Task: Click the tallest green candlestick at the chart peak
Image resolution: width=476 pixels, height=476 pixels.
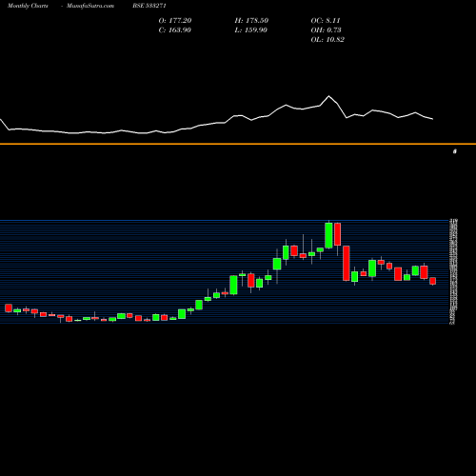Action: [328, 235]
